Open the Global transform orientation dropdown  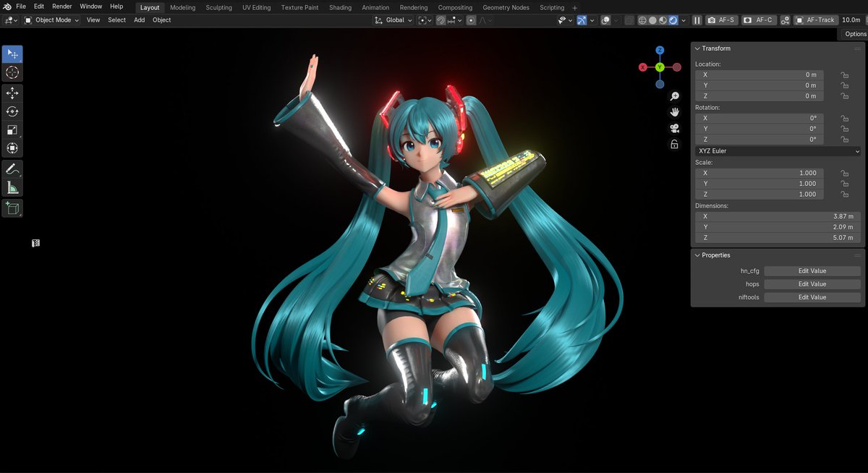click(x=393, y=20)
